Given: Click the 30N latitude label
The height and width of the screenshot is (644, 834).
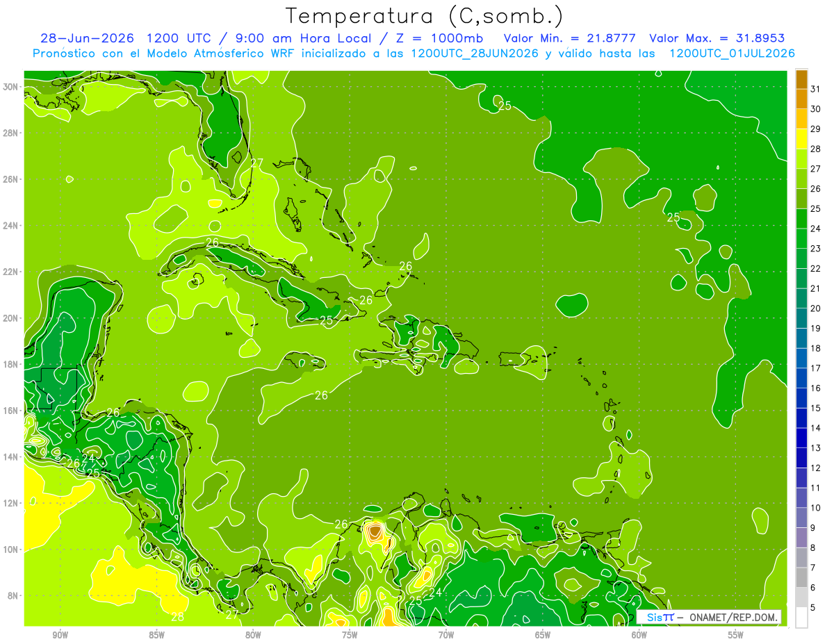Looking at the screenshot, I should click(11, 87).
